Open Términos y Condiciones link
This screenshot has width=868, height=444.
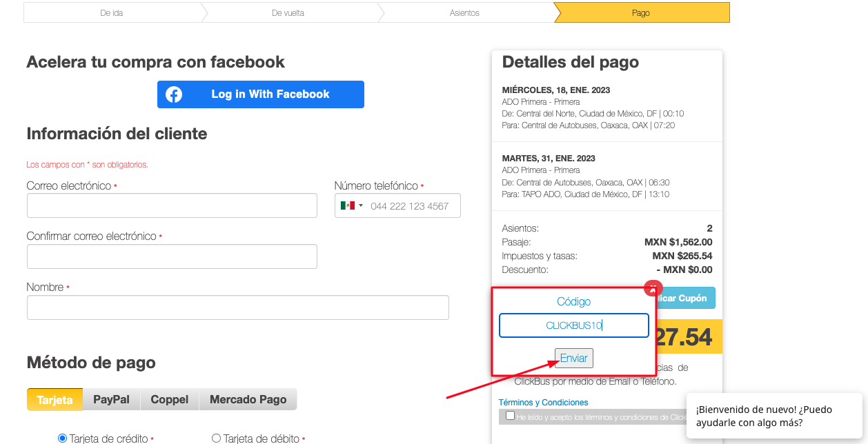pos(544,403)
